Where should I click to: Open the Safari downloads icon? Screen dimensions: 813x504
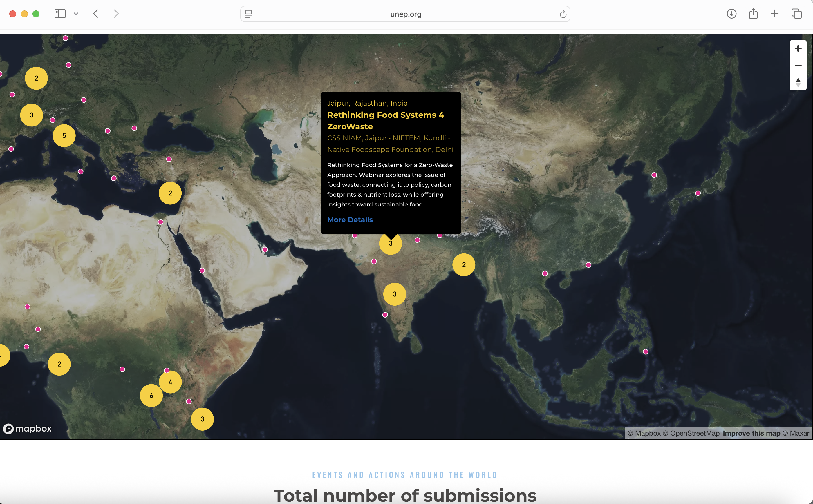point(731,14)
